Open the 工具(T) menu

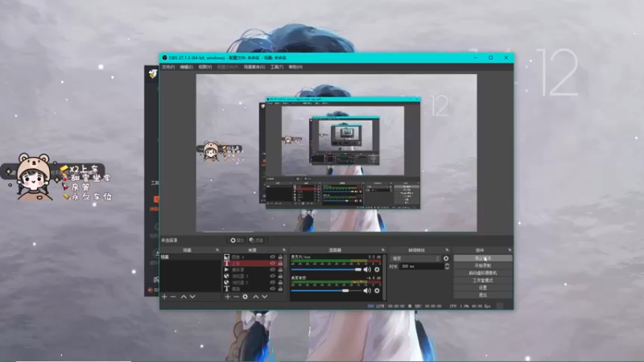click(x=276, y=67)
